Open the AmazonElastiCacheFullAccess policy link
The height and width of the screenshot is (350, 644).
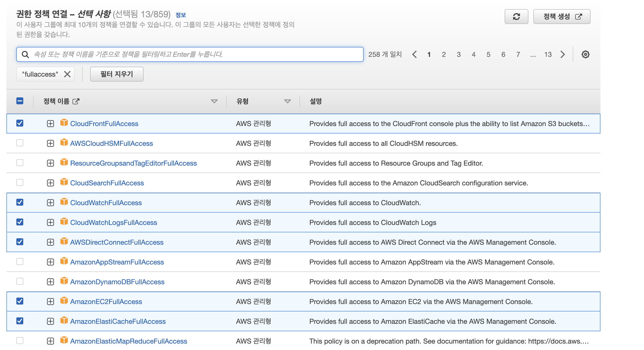coord(118,321)
